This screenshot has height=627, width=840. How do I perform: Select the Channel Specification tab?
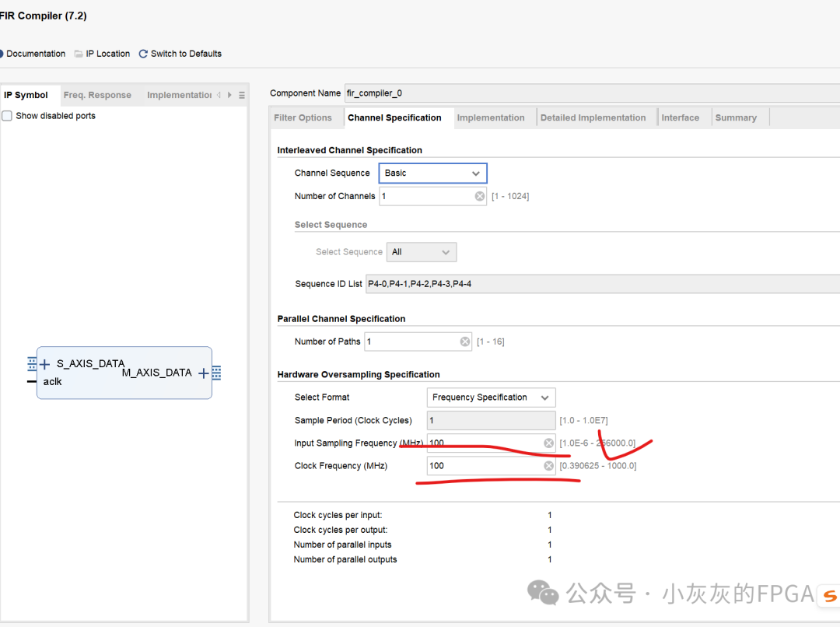[394, 118]
